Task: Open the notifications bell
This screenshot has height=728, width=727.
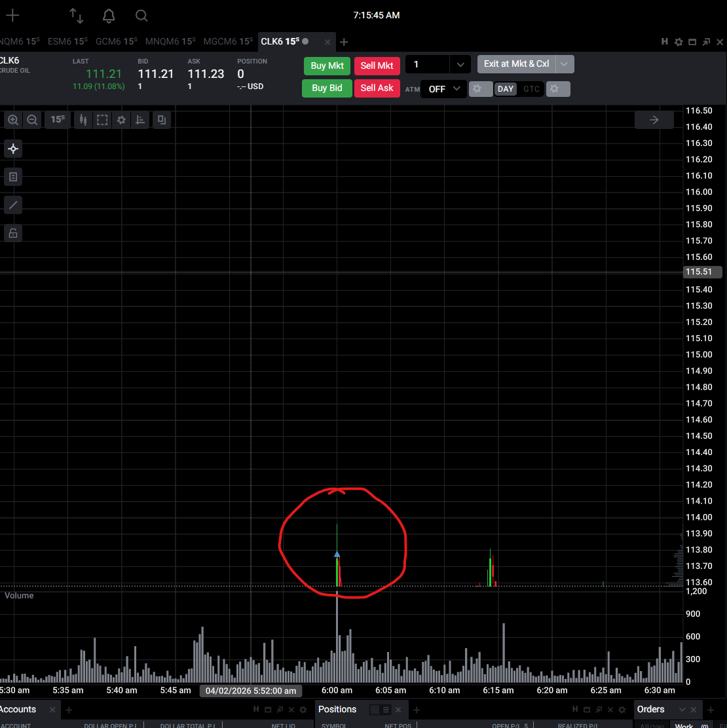Action: pos(109,16)
